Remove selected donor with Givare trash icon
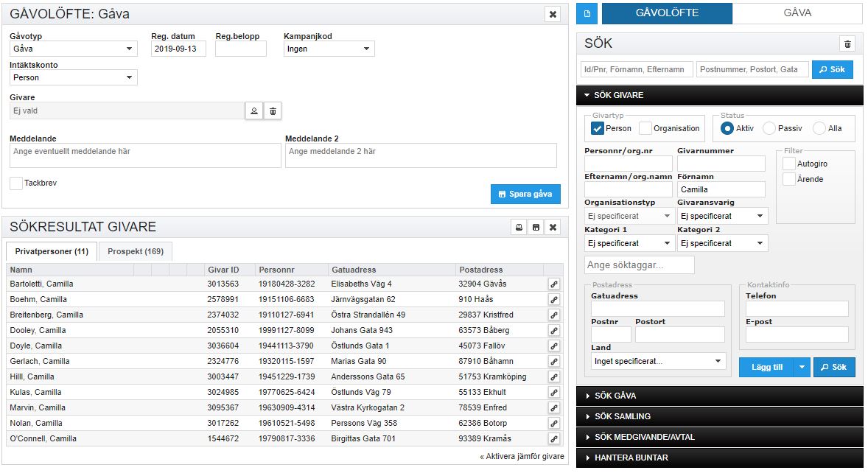 pos(273,111)
